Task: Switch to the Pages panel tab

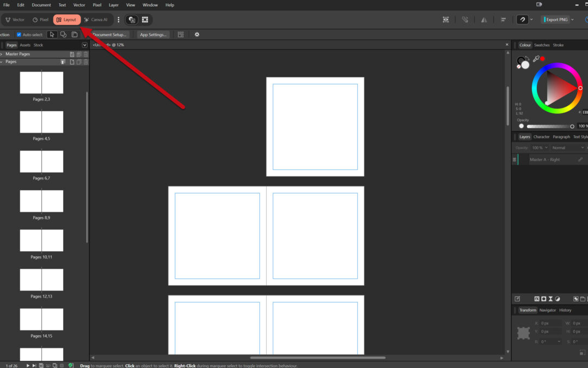Action: 11,45
